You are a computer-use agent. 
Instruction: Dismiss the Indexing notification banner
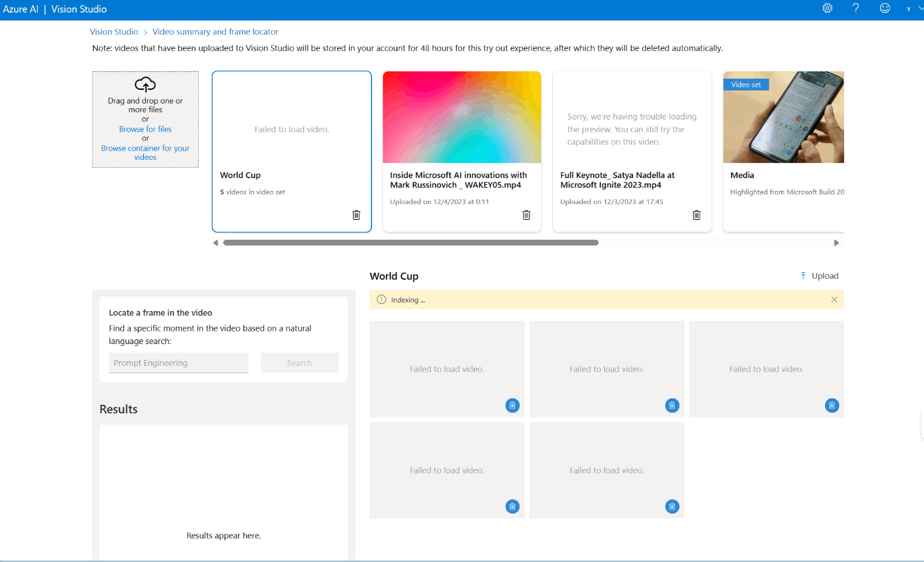tap(834, 300)
